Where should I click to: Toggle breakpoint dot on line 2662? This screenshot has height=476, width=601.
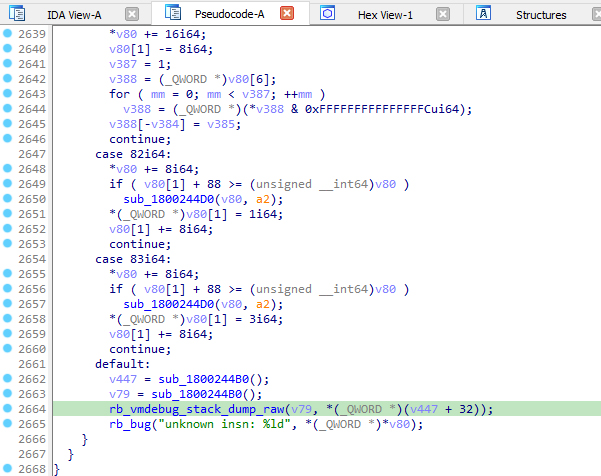[7, 378]
